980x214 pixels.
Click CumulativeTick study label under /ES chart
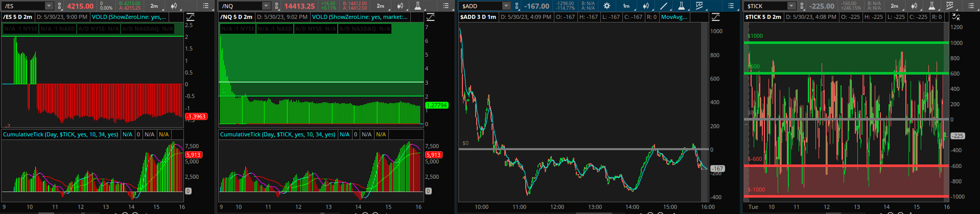tap(60, 134)
